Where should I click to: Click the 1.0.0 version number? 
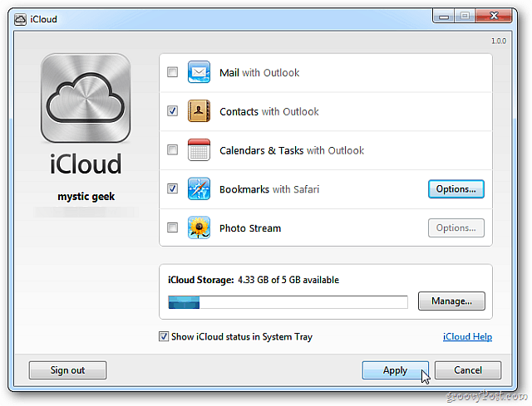tap(499, 41)
